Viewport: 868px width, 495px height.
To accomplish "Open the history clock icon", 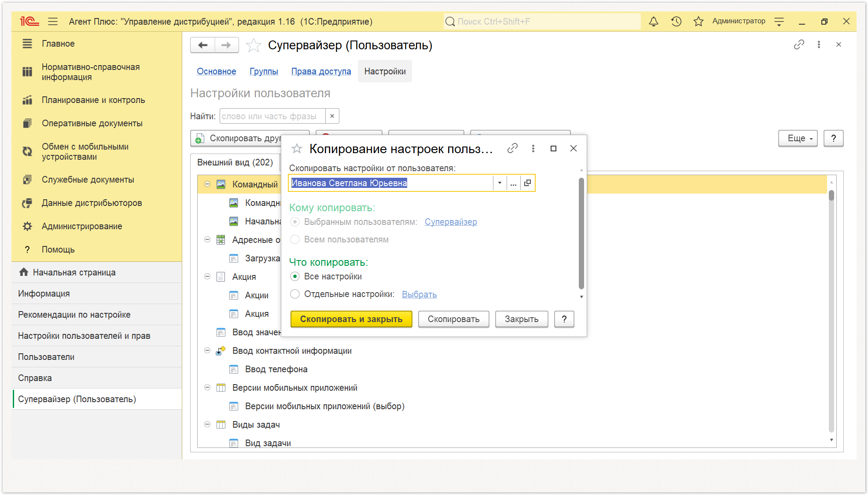I will coord(676,22).
